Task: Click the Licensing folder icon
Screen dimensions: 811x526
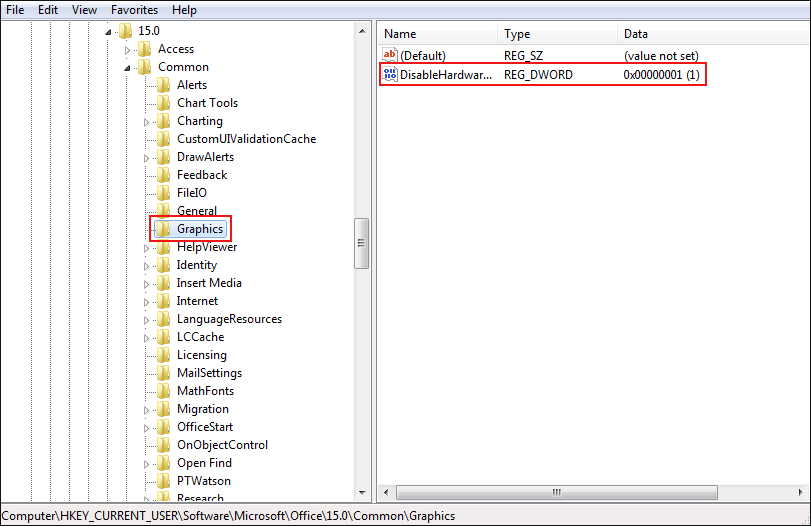Action: [x=163, y=355]
